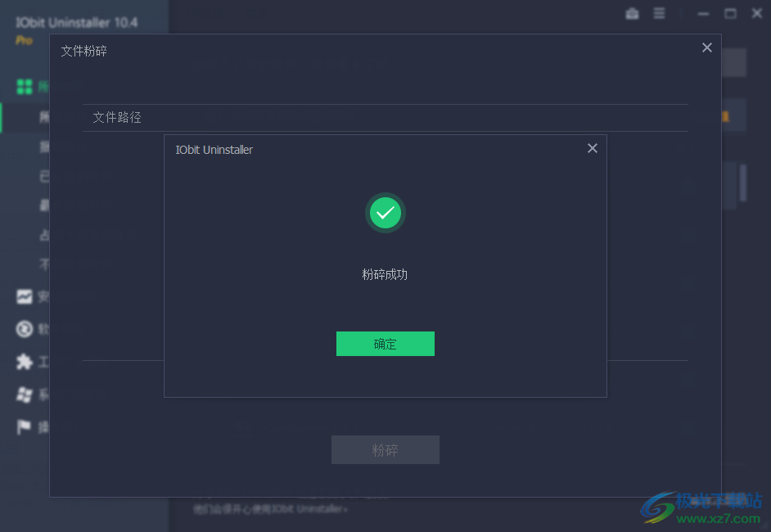The height and width of the screenshot is (532, 771).
Task: Click the green programs grid icon in sidebar
Action: pyautogui.click(x=24, y=87)
